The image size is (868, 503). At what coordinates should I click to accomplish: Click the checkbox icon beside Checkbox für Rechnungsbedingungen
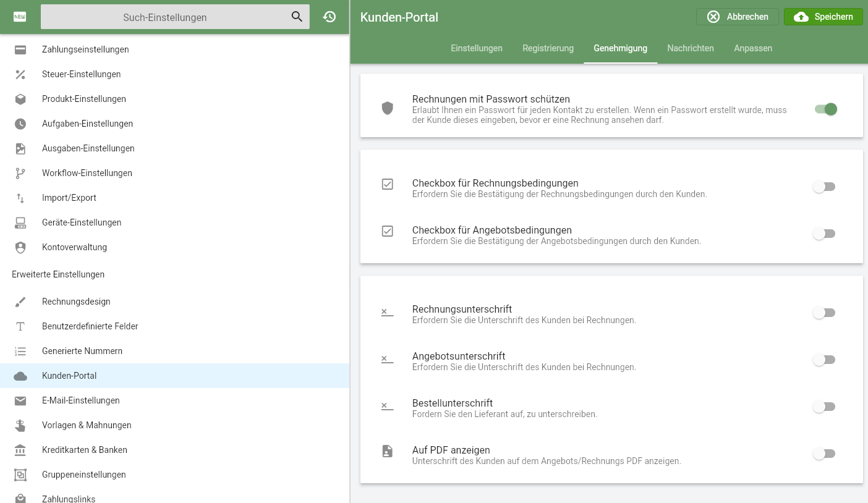[388, 184]
